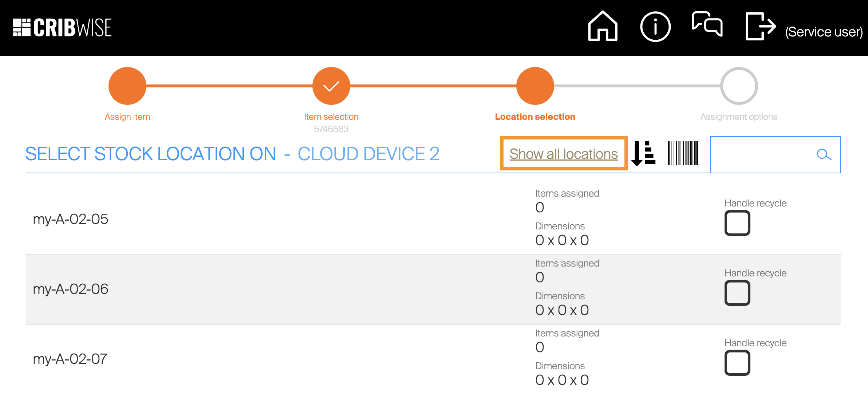868x394 pixels.
Task: Select stock location my-A-02-05
Action: [71, 219]
